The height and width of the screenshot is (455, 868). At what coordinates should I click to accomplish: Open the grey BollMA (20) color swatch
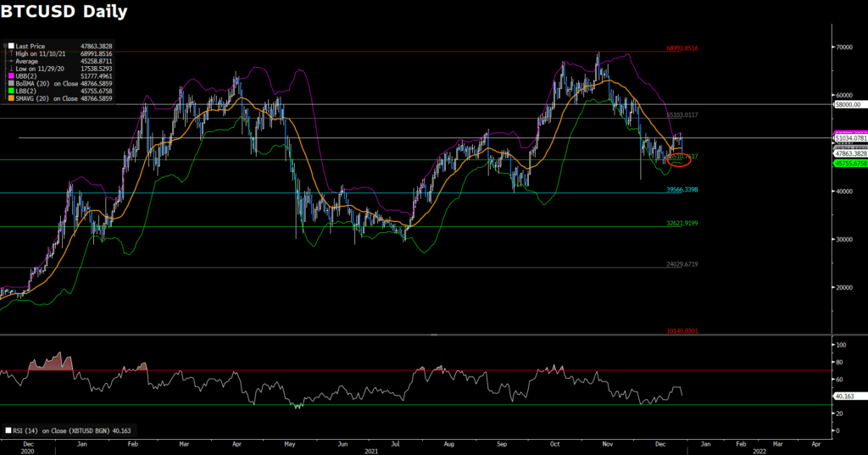(11, 84)
